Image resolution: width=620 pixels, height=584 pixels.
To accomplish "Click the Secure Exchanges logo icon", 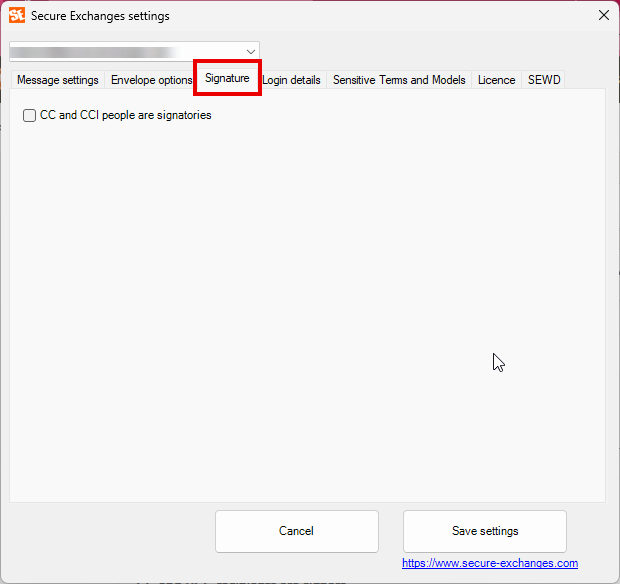I will [x=17, y=15].
